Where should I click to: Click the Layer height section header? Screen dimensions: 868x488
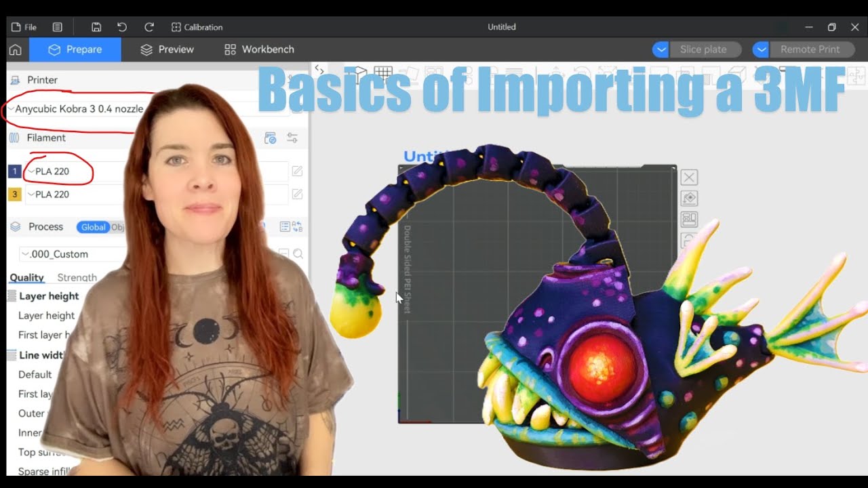click(x=49, y=296)
